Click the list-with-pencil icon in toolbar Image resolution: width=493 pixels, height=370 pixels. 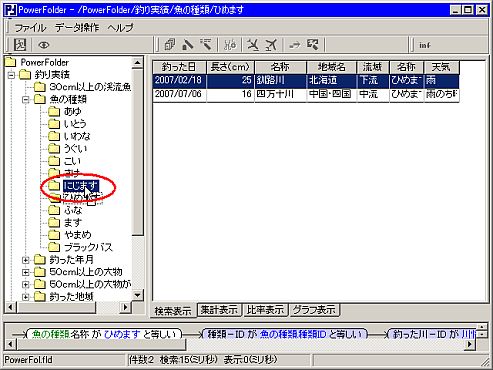coord(206,45)
